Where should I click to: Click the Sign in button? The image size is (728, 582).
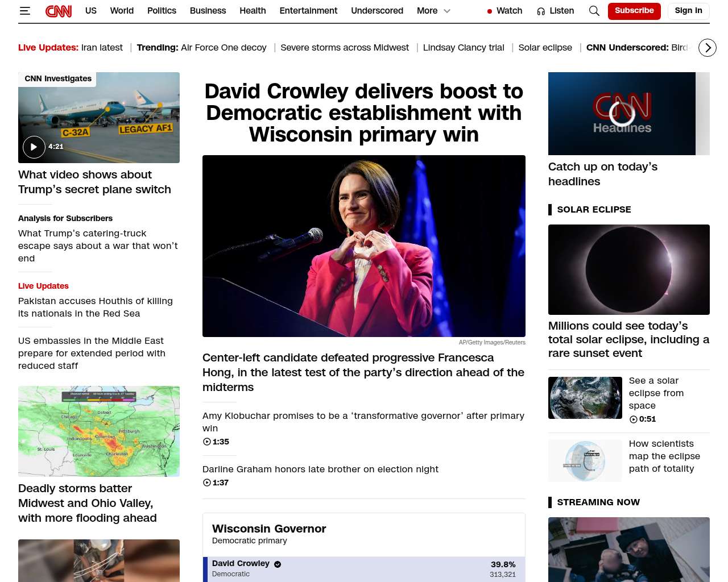click(688, 11)
